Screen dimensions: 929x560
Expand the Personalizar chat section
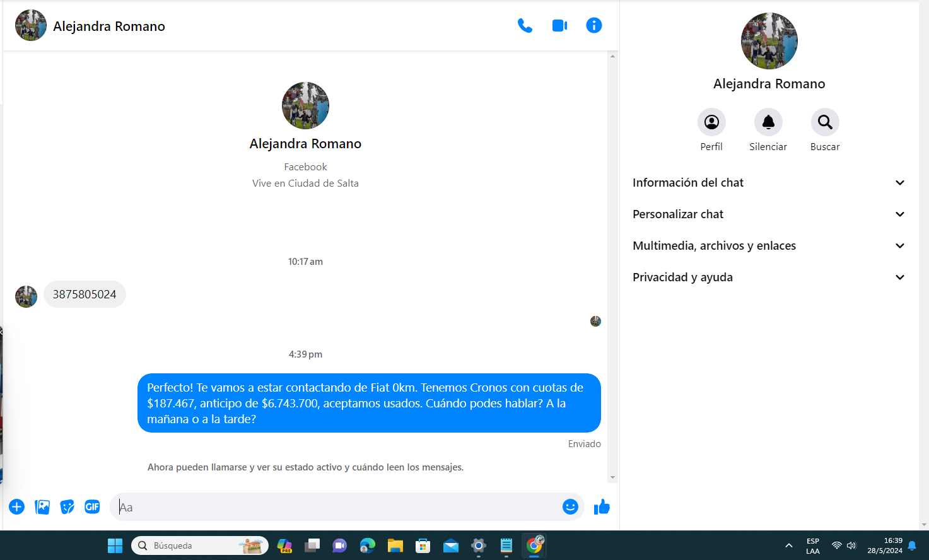(x=769, y=214)
